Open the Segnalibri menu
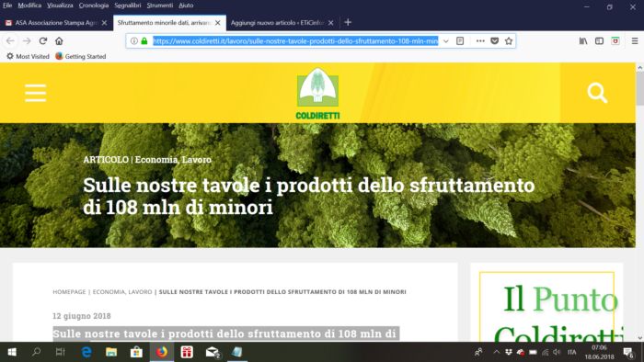The width and height of the screenshot is (644, 362). 127,6
